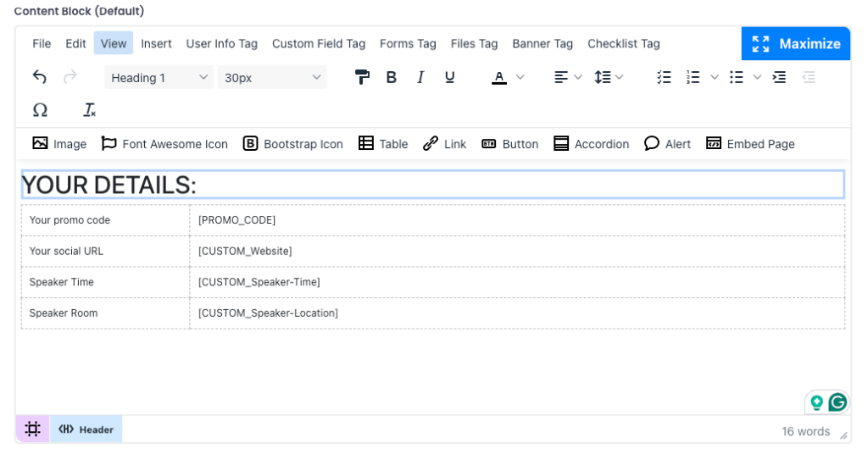Insert a Table from toolbar
Image resolution: width=868 pixels, height=454 pixels.
pos(383,144)
